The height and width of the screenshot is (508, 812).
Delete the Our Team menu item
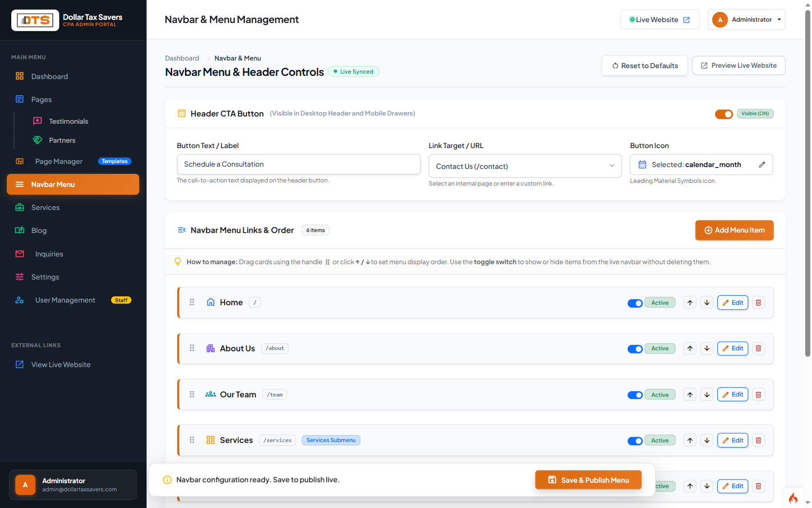[758, 395]
